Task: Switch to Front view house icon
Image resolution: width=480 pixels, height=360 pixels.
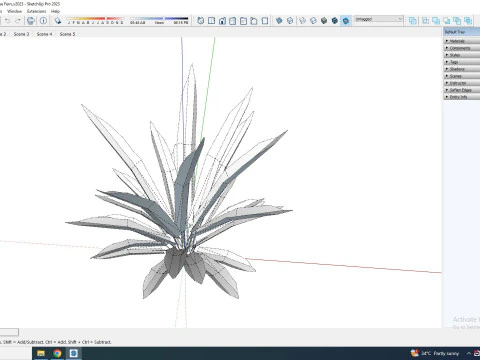Action: [x=222, y=21]
